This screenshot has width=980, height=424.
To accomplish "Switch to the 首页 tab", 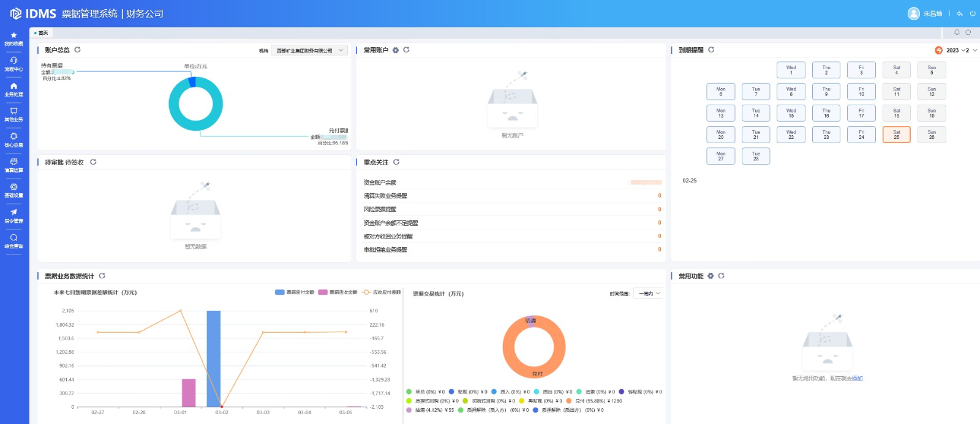I will click(x=42, y=33).
